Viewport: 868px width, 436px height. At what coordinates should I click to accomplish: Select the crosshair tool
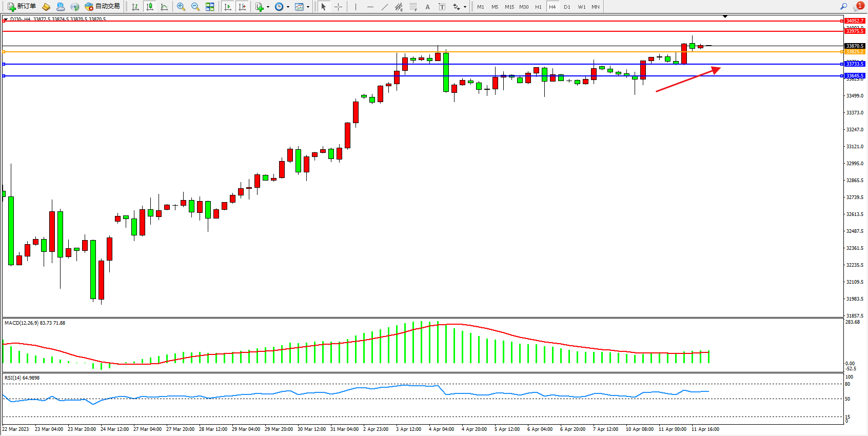point(339,7)
